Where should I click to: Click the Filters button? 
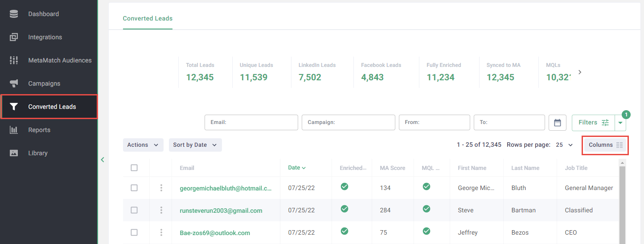tap(593, 123)
